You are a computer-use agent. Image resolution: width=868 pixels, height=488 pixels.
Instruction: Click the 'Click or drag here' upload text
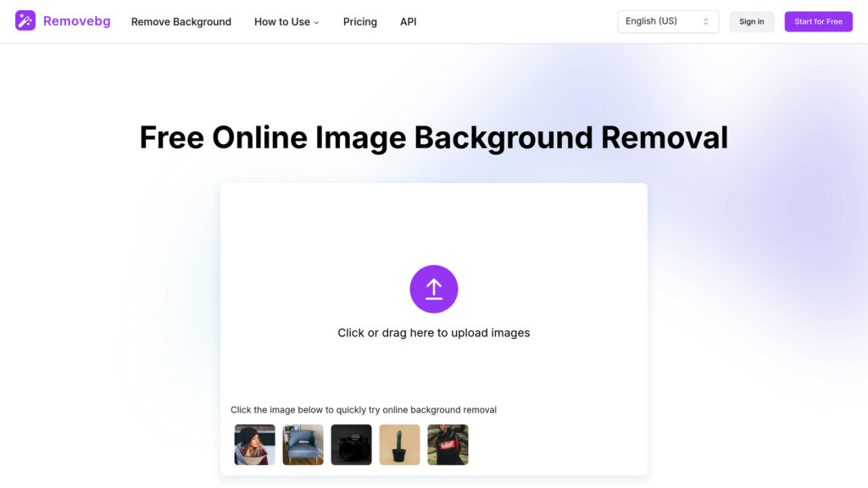[x=434, y=332]
